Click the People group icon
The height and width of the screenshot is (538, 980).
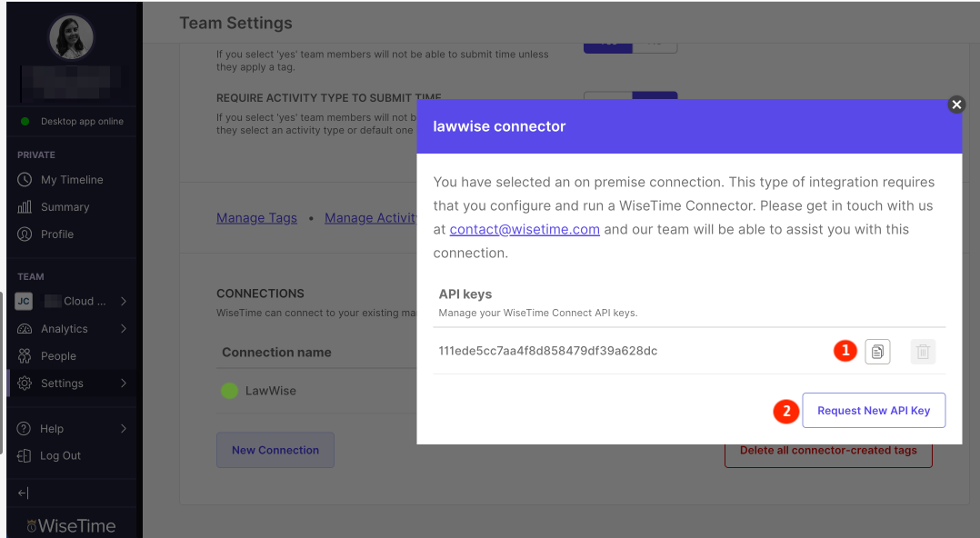[25, 356]
